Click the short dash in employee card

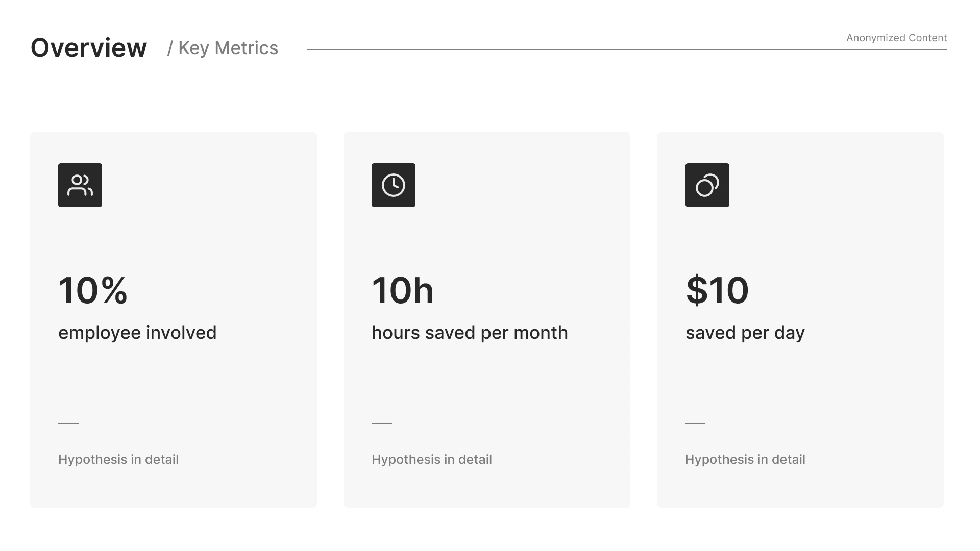click(x=68, y=423)
